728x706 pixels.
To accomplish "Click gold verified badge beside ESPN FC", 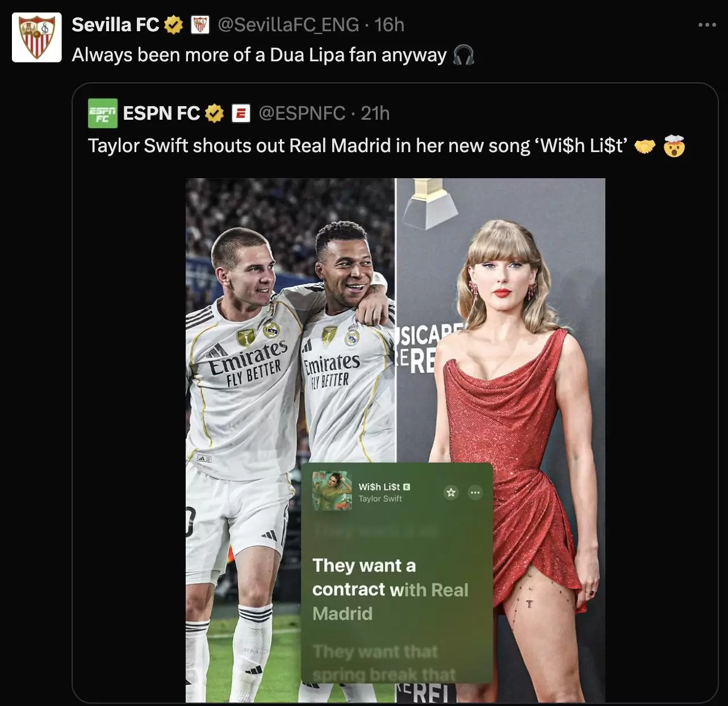I will [x=214, y=114].
